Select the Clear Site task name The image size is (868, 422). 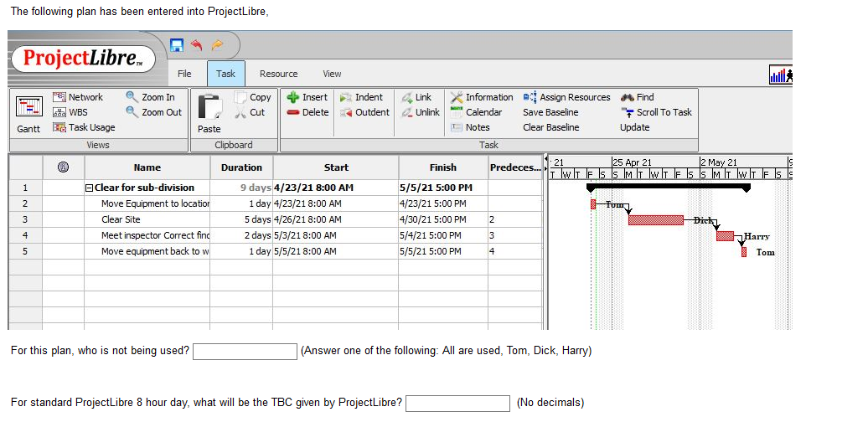(x=121, y=219)
